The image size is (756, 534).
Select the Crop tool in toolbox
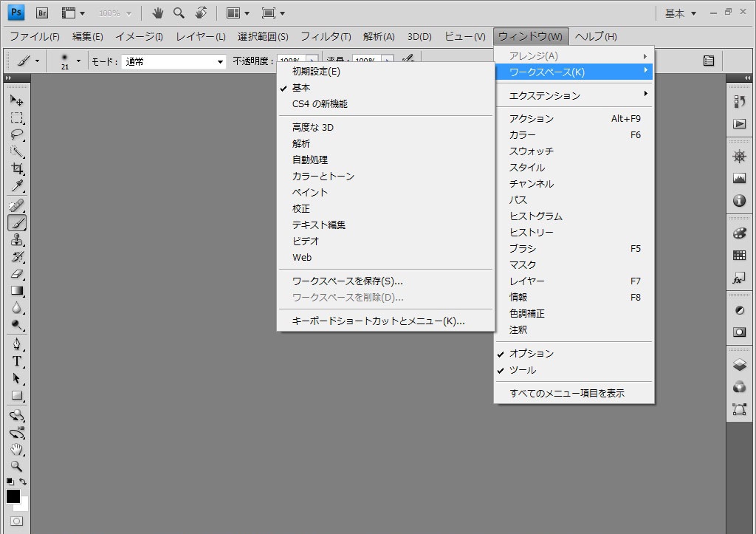point(17,168)
